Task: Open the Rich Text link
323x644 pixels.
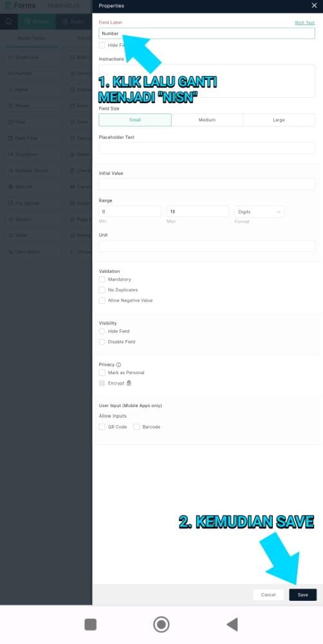Action: click(x=304, y=23)
